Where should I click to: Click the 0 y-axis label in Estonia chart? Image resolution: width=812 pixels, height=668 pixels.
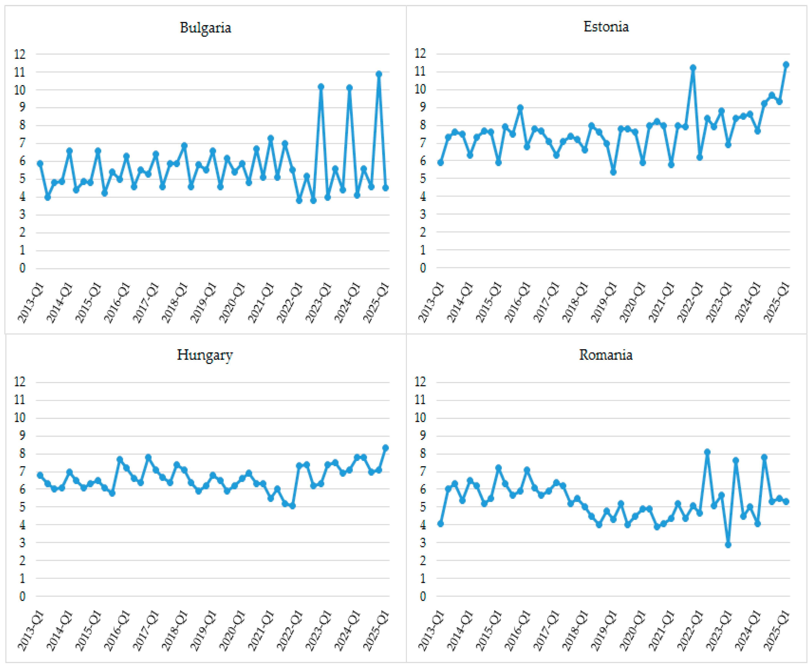click(x=423, y=268)
